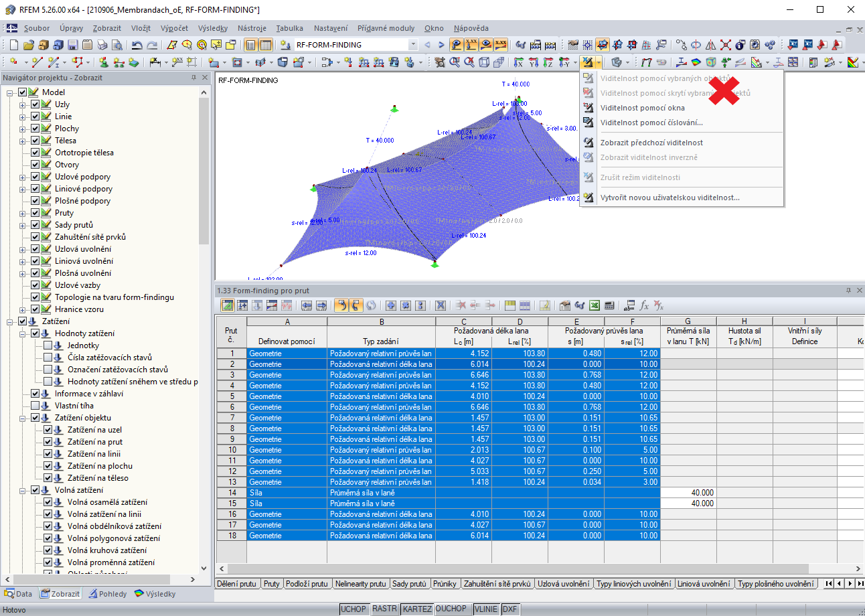Select next load case arrow
The image size is (865, 616).
pos(441,45)
